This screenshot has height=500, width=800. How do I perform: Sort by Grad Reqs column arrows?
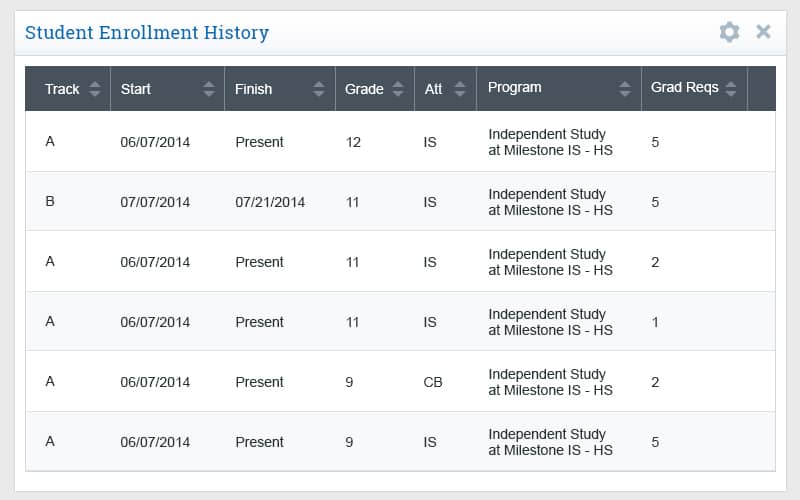(x=731, y=89)
